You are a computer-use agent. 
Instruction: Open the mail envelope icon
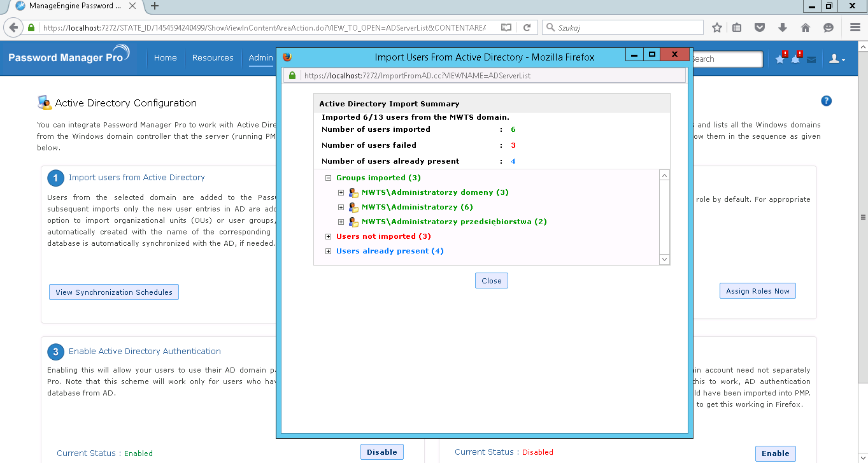(x=811, y=60)
